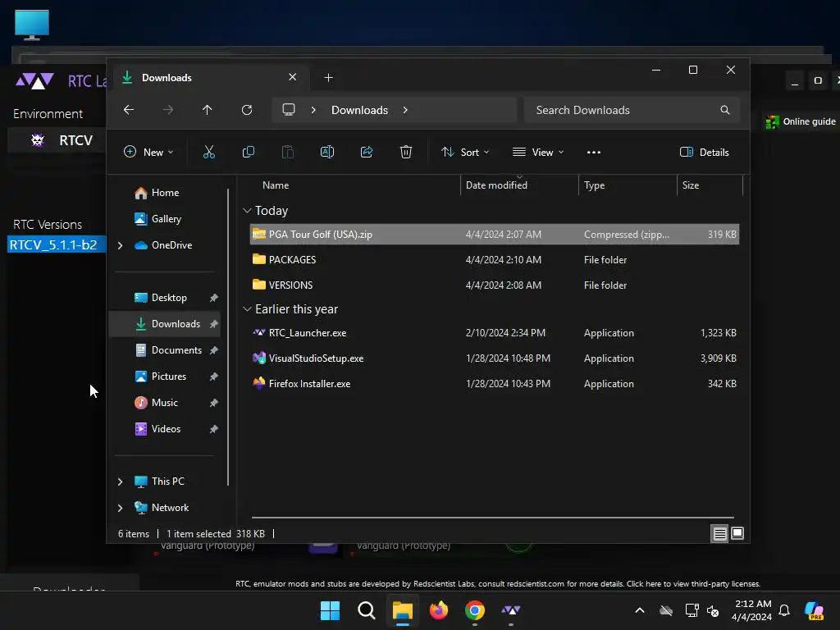The width and height of the screenshot is (840, 630).
Task: Select the PACKAGES folder
Action: 495,260
